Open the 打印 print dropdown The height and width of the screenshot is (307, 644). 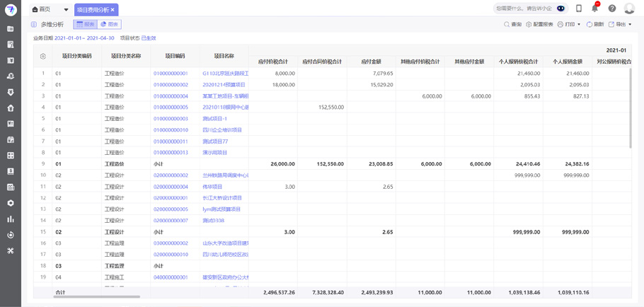click(x=570, y=25)
